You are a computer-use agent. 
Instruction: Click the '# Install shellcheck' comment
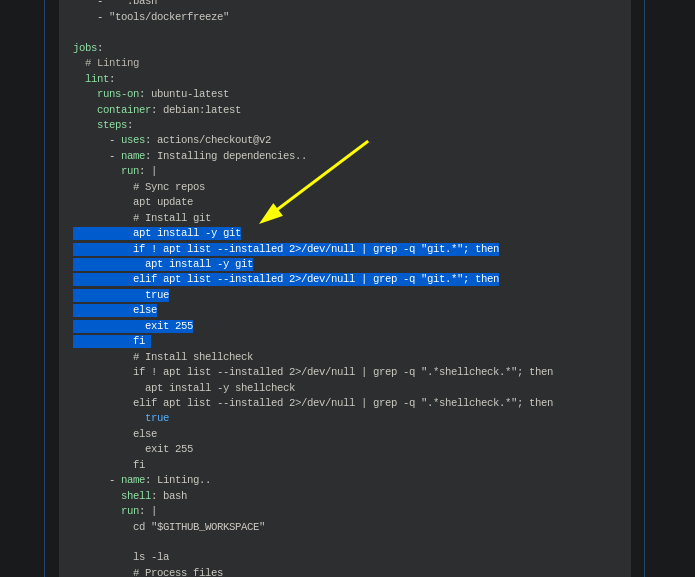[193, 356]
